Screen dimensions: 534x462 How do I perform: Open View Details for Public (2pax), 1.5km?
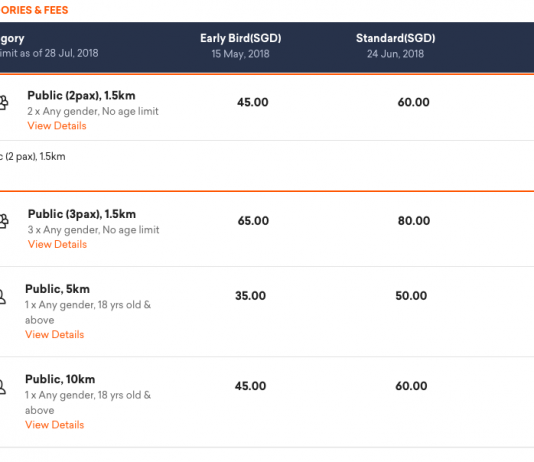pyautogui.click(x=57, y=126)
